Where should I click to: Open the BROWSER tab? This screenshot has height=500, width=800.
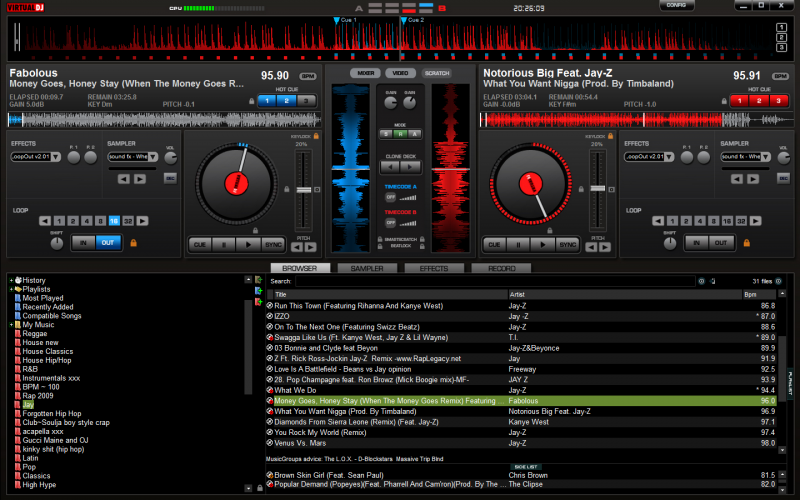click(x=300, y=268)
